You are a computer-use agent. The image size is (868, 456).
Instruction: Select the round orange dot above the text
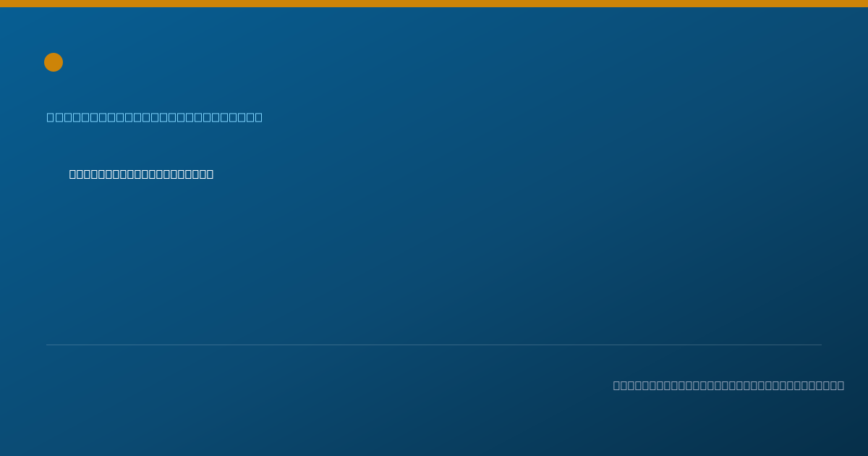click(54, 62)
